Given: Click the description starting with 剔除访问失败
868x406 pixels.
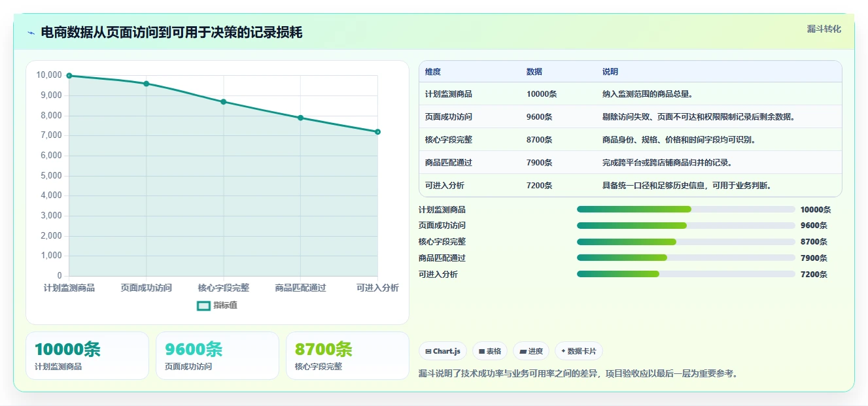Looking at the screenshot, I should (x=699, y=117).
